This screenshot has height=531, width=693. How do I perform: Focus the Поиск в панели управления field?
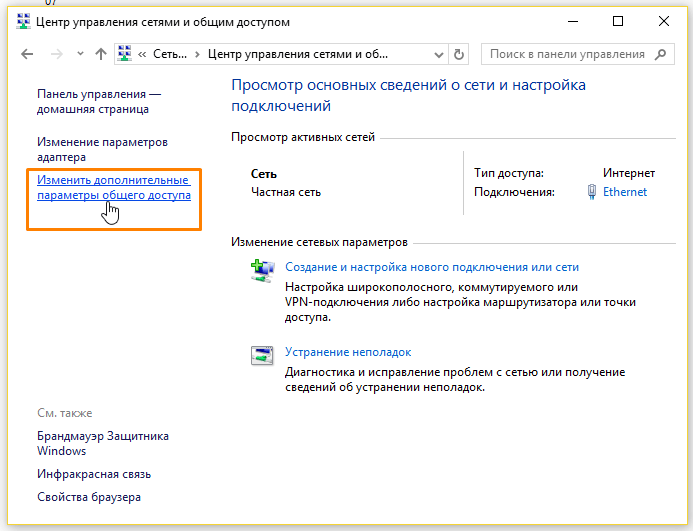[x=568, y=54]
